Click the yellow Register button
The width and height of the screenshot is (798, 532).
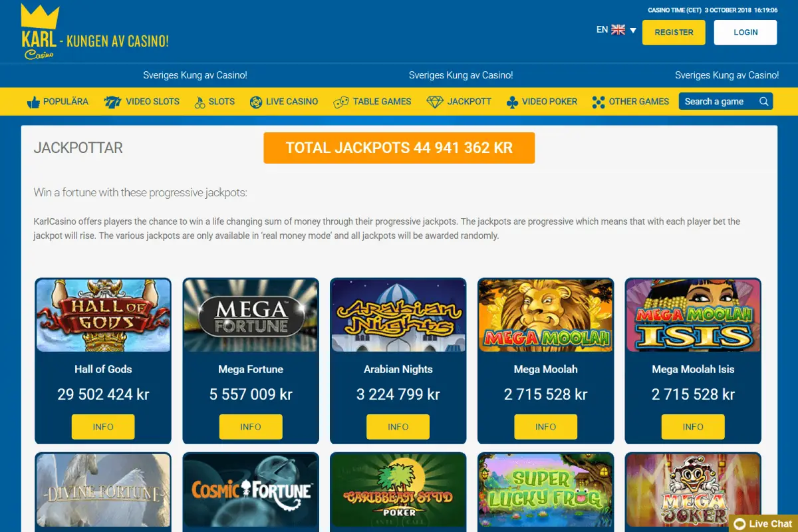point(674,32)
